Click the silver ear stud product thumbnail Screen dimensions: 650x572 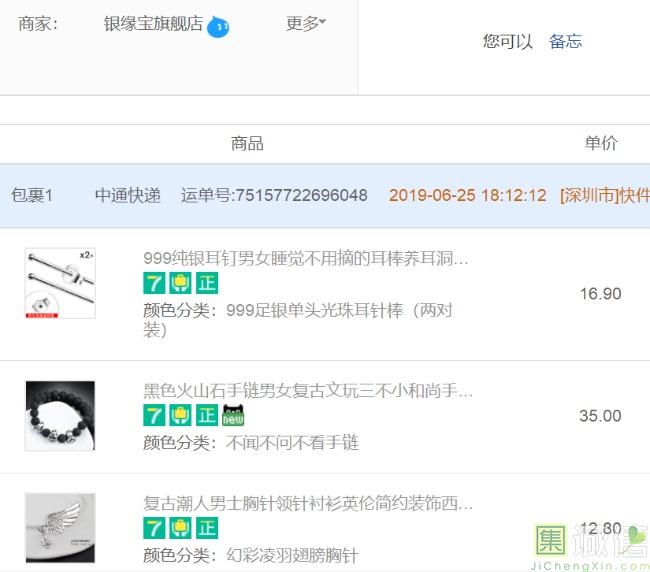click(60, 283)
